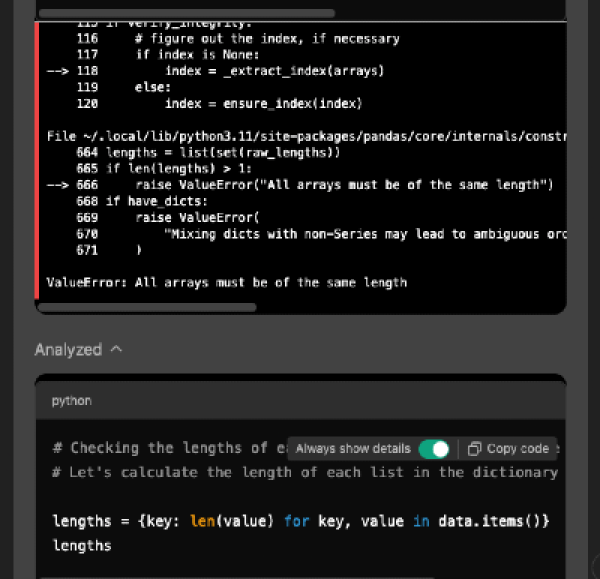Screen dimensions: 600x579
Task: Click the 'lengths = {key: len(value)...' code line
Action: pyautogui.click(x=300, y=521)
